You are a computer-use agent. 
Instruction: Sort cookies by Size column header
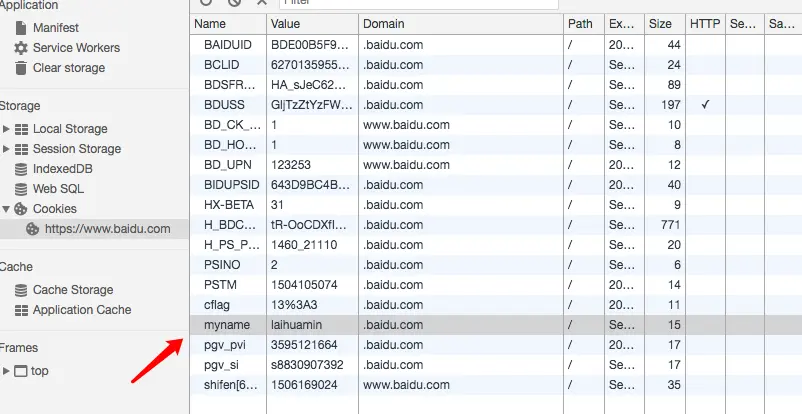click(x=659, y=23)
